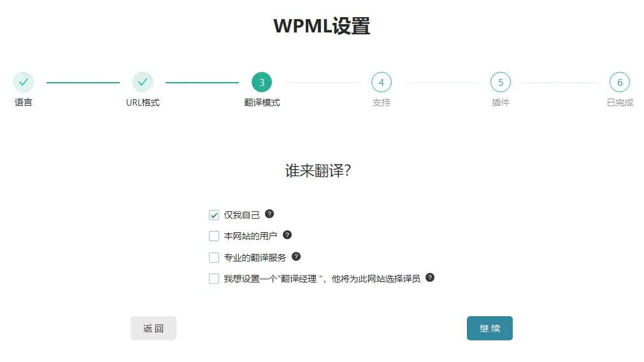Open help icon next to 本网站的用户
The image size is (644, 362).
(x=287, y=235)
